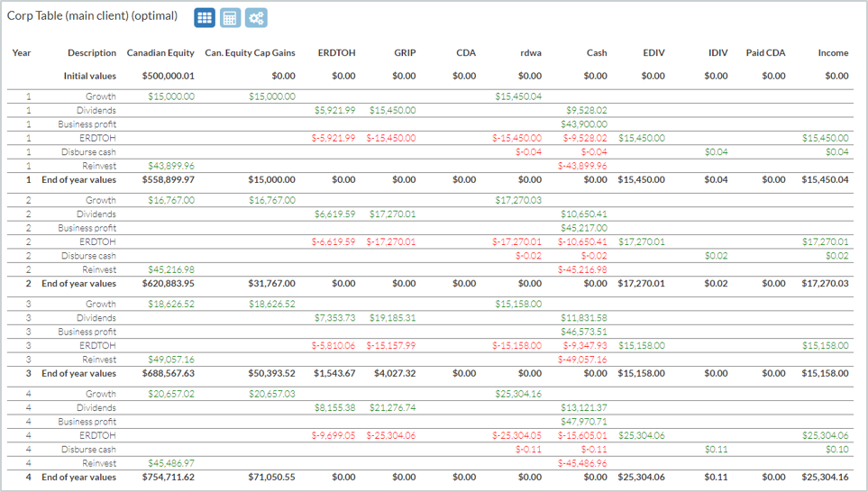This screenshot has height=492, width=868.
Task: Select the CDA column header
Action: pos(466,53)
